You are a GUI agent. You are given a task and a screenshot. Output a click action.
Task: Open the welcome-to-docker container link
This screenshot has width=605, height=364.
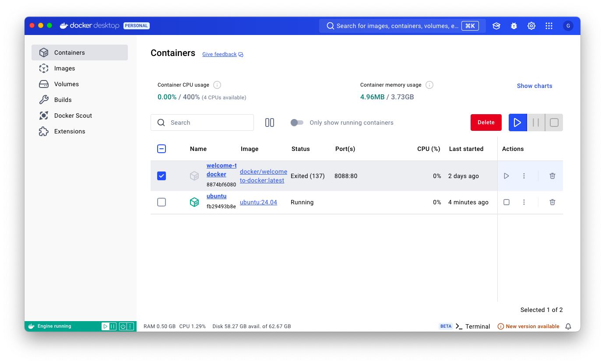pyautogui.click(x=222, y=170)
